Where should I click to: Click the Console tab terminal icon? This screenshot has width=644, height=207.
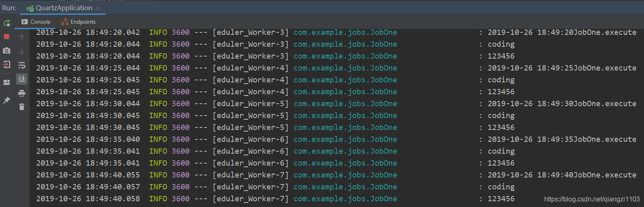25,22
